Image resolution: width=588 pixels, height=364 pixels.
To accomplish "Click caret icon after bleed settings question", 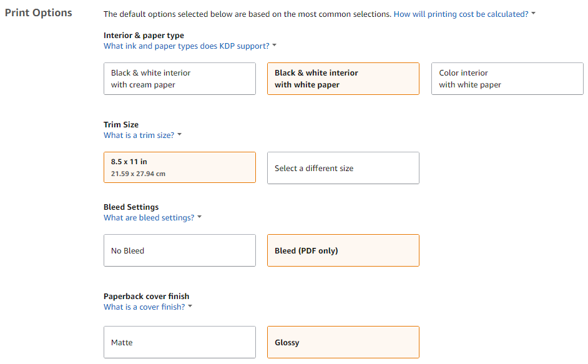I will 199,217.
